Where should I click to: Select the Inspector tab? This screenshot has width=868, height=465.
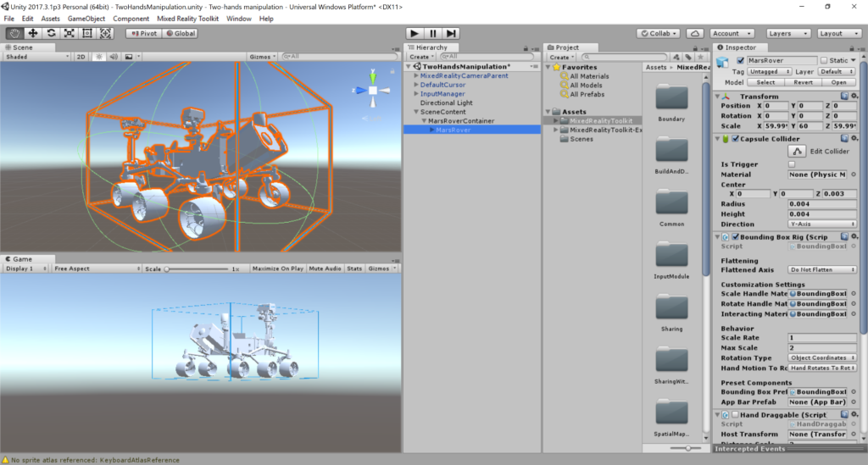click(x=739, y=47)
